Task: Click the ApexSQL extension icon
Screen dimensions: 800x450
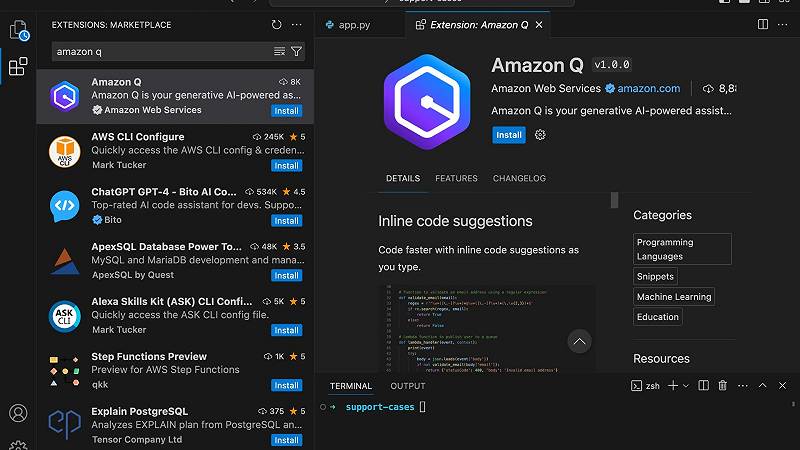Action: pyautogui.click(x=65, y=261)
